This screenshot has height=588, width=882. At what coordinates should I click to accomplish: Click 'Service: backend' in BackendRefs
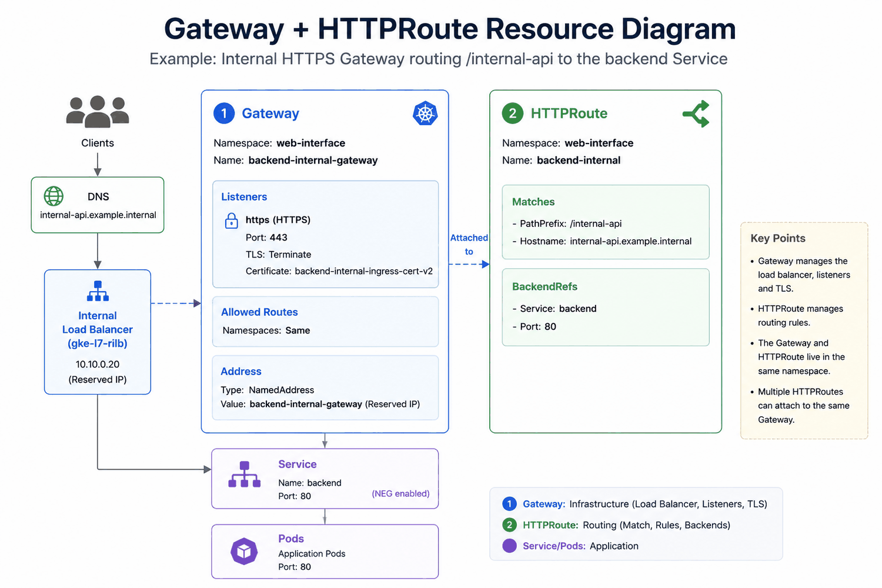tap(554, 309)
